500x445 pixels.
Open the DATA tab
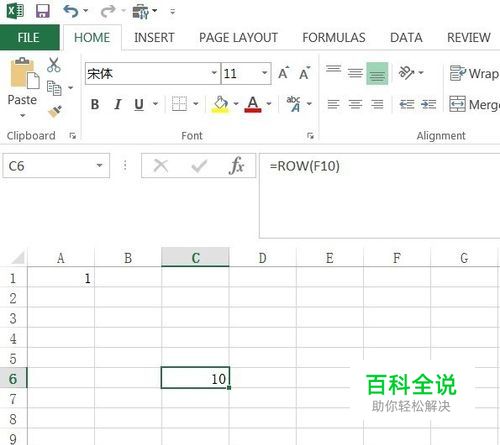point(406,37)
